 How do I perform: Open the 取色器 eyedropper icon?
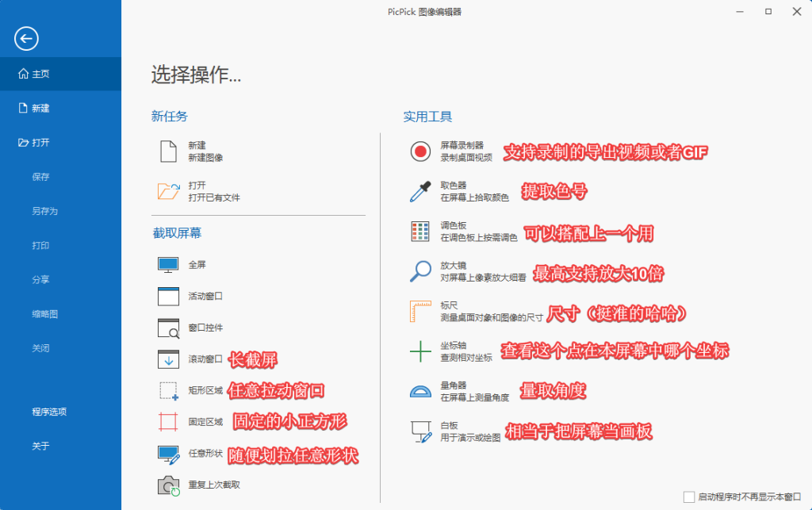[420, 191]
